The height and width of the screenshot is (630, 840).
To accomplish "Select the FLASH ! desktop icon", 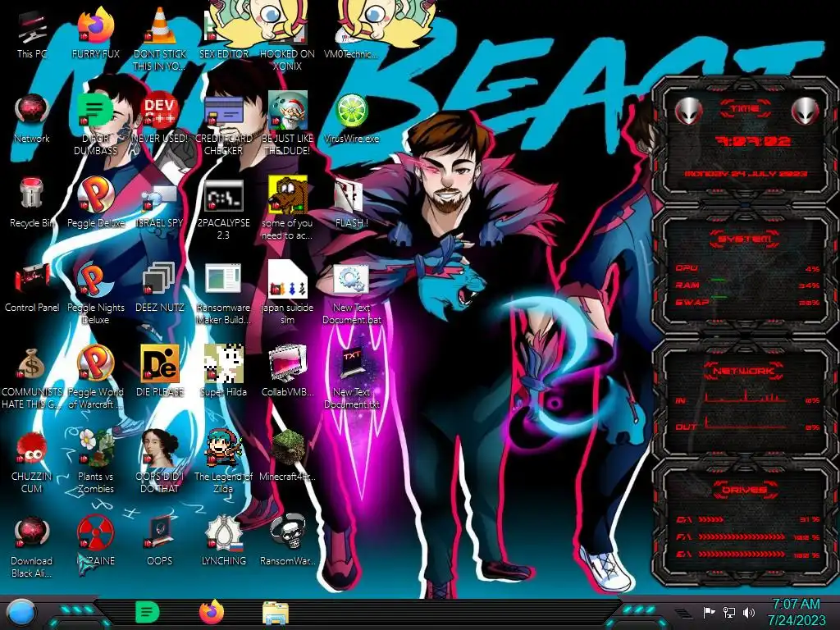I will click(x=351, y=203).
